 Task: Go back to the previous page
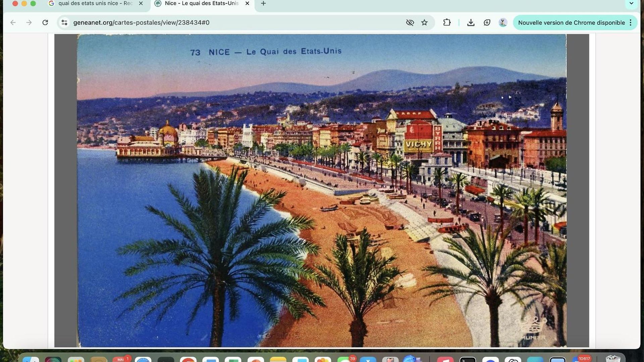[13, 22]
